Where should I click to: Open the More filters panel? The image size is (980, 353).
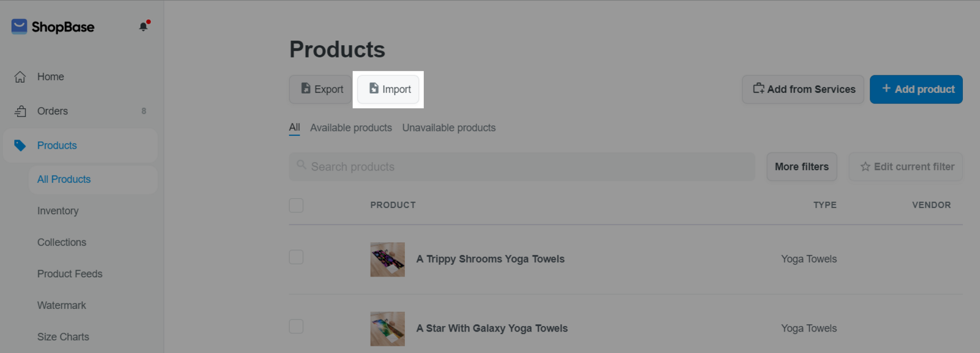801,166
